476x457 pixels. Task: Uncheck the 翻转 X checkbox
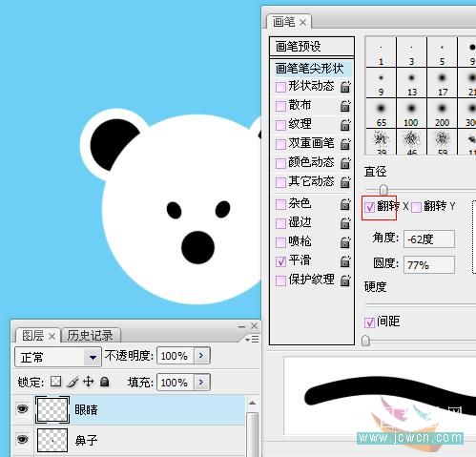pyautogui.click(x=369, y=207)
